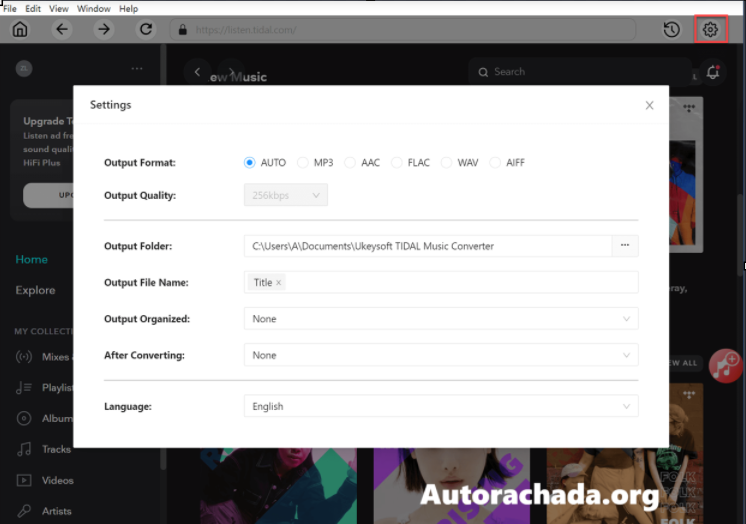
Task: Click the Home icon in the toolbar
Action: coord(19,29)
